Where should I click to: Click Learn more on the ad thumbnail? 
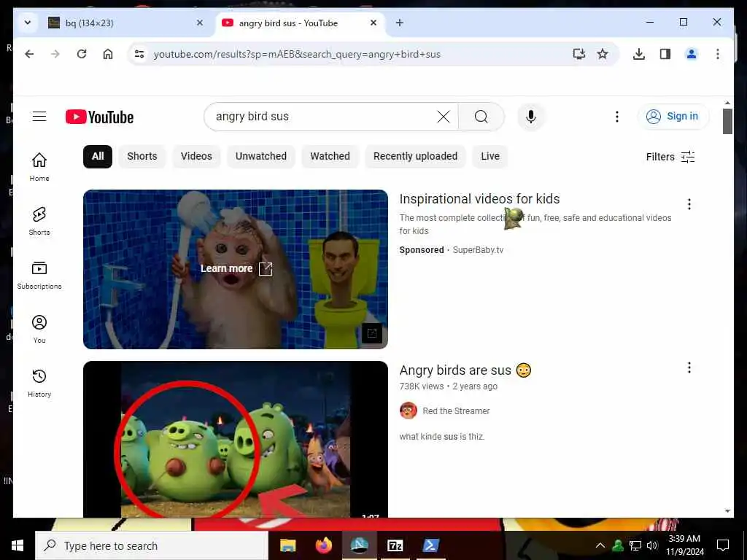point(236,268)
